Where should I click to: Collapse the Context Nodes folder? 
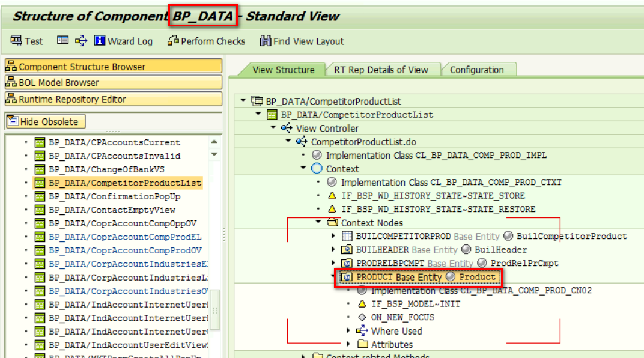click(318, 222)
